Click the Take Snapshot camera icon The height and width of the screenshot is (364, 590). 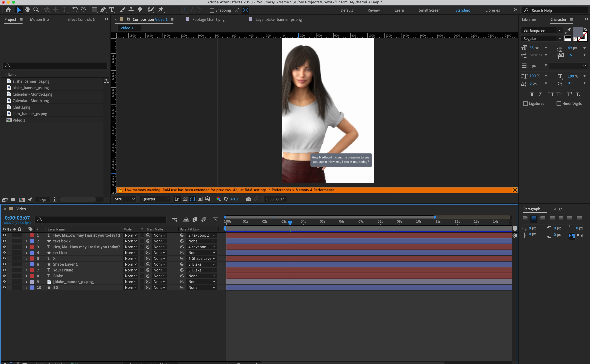248,199
